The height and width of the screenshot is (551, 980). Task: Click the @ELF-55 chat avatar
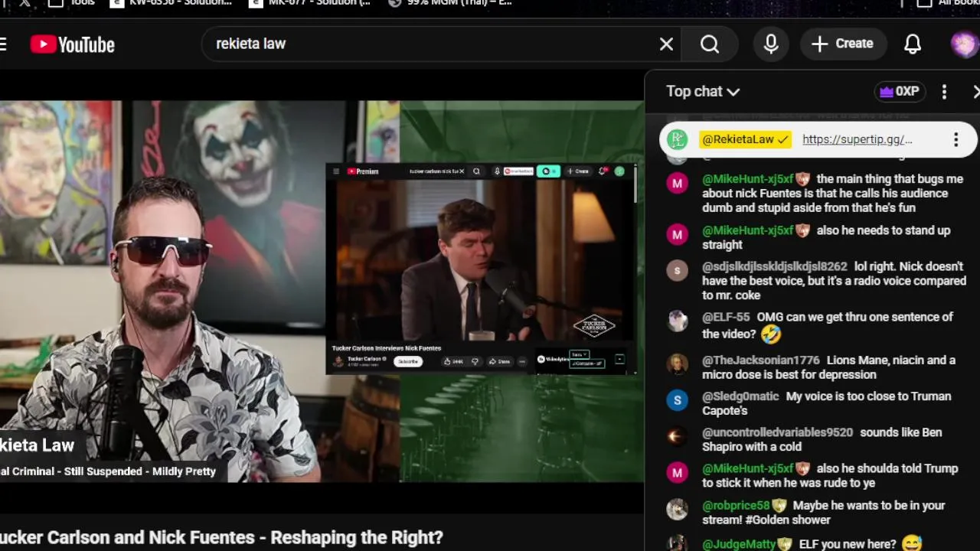pos(677,321)
